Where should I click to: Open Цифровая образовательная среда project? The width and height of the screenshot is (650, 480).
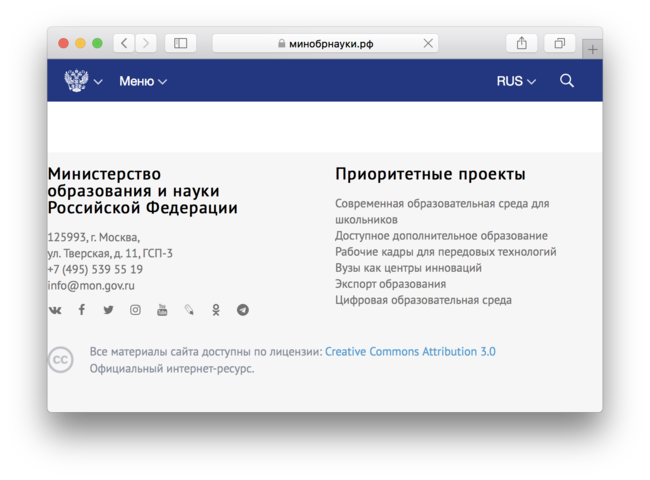423,300
